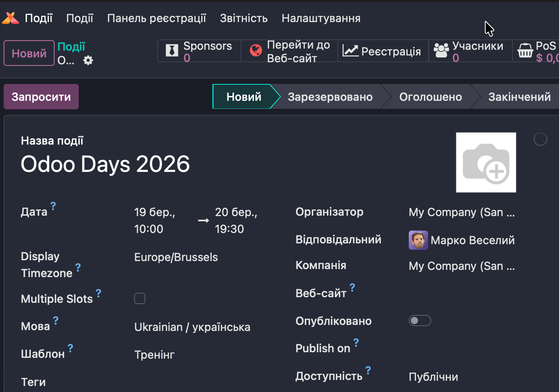Set stage to Зарезервовано

click(x=330, y=97)
